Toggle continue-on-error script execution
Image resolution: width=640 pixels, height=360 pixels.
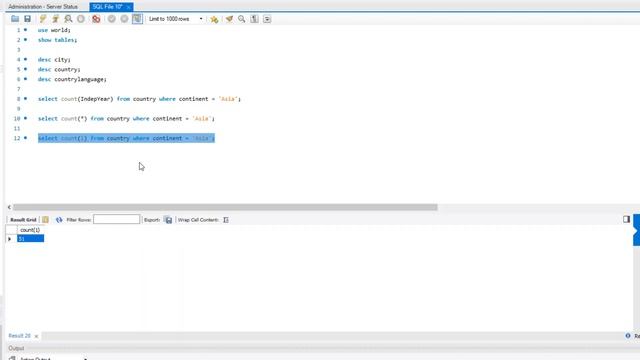pyautogui.click(x=96, y=19)
